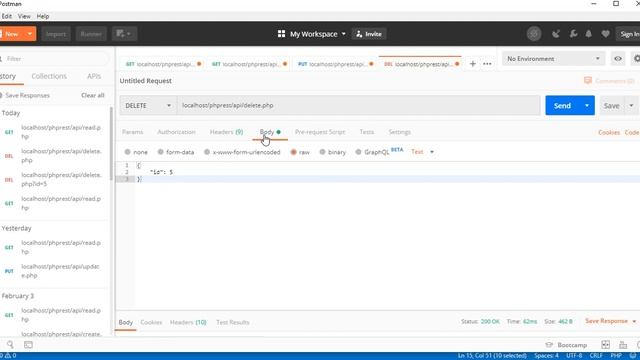The height and width of the screenshot is (360, 640).
Task: Switch to Collections sidebar tab
Action: [x=49, y=76]
